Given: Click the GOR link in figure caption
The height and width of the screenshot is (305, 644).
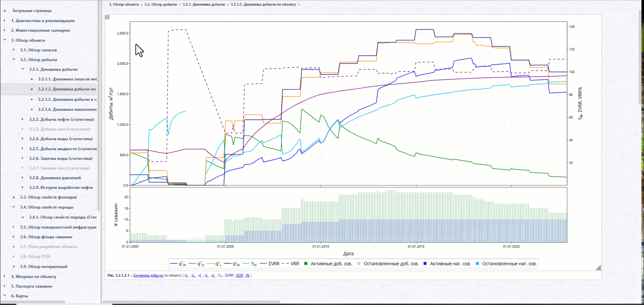Looking at the screenshot, I should tap(239, 276).
